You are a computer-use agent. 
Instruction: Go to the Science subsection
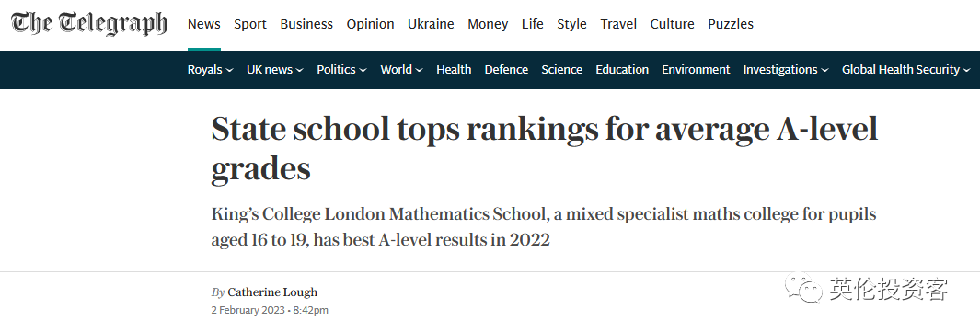tap(562, 69)
